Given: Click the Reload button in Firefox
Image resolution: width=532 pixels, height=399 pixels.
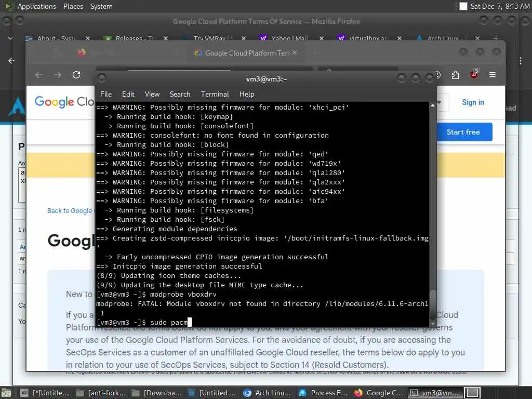Looking at the screenshot, I should click(x=76, y=75).
